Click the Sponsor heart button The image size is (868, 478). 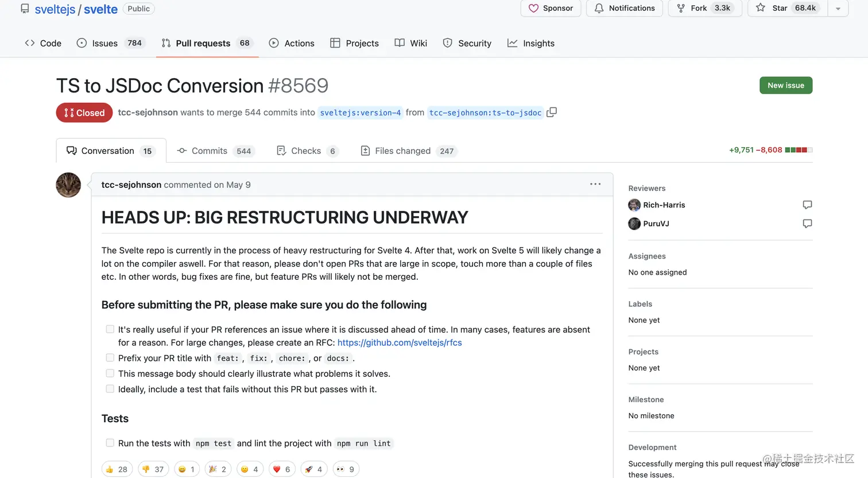click(551, 8)
